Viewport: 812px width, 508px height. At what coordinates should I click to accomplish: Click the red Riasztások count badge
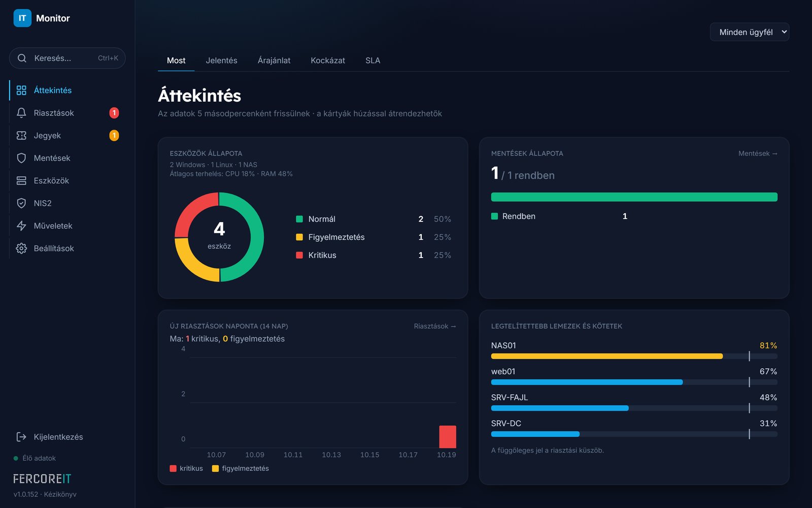(x=114, y=113)
